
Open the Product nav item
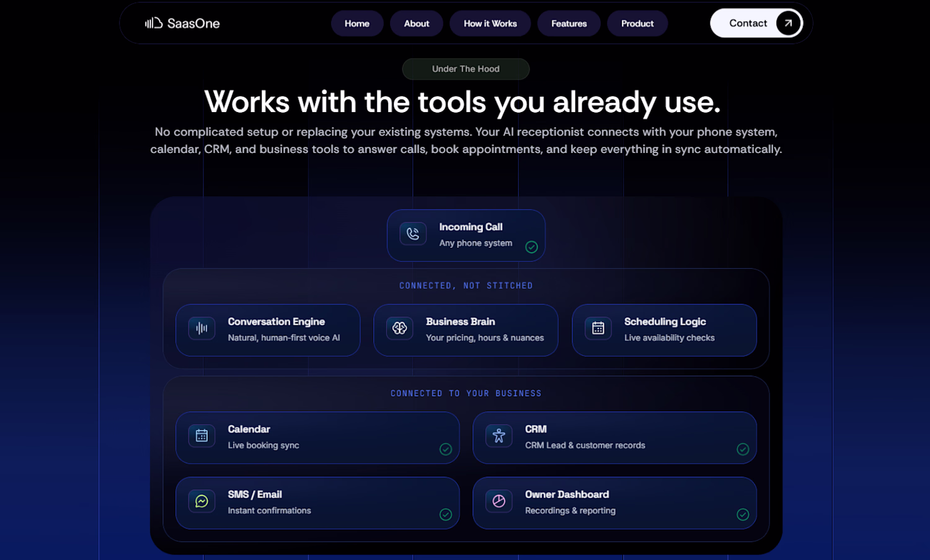coord(637,24)
